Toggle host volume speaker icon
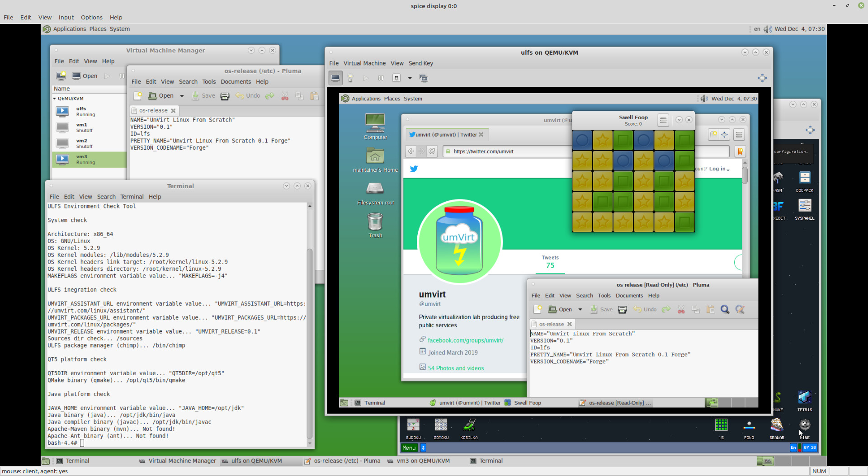This screenshot has width=868, height=476. tap(767, 29)
